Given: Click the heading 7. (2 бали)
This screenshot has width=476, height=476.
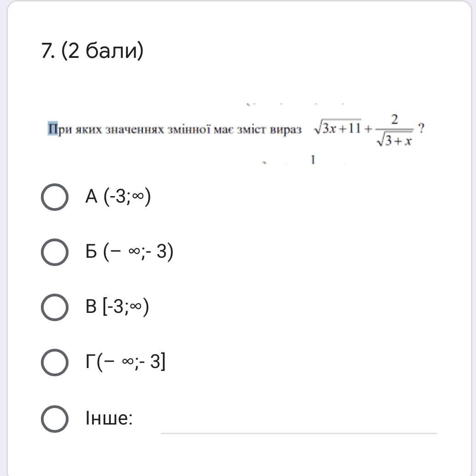Looking at the screenshot, I should (x=92, y=51).
